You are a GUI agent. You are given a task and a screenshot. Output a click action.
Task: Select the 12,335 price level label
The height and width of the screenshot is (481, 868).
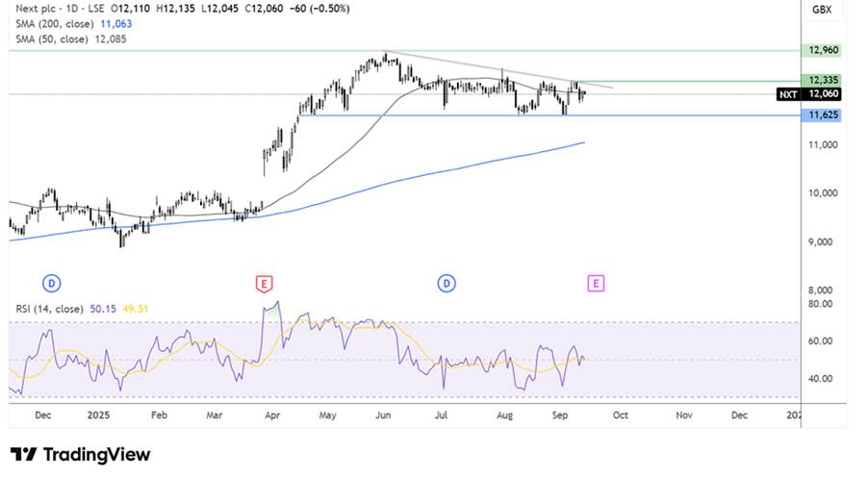pyautogui.click(x=823, y=80)
